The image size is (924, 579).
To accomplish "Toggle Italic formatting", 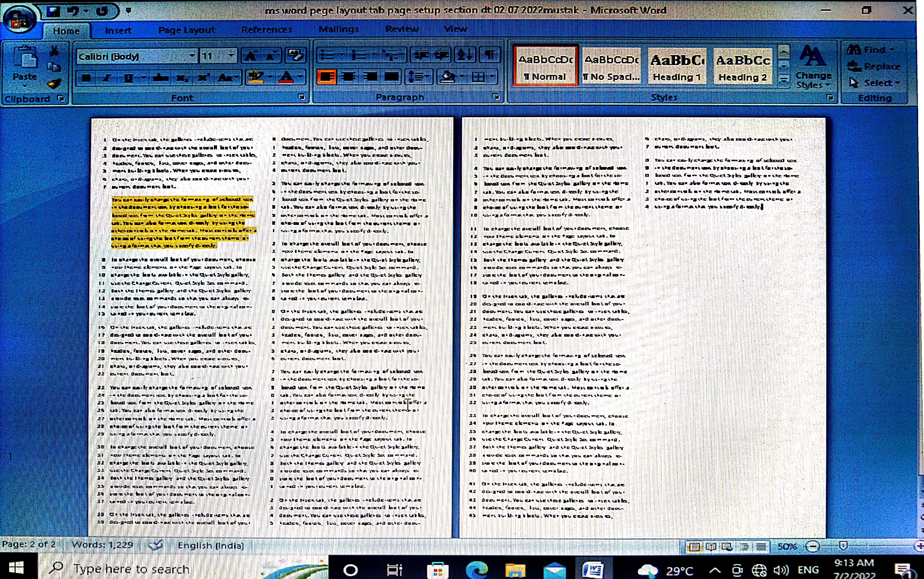I will pos(107,78).
